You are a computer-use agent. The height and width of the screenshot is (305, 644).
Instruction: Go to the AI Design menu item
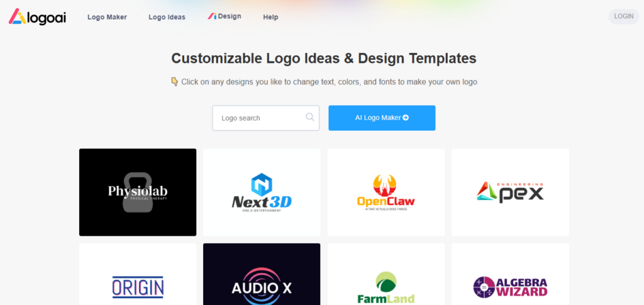click(225, 16)
